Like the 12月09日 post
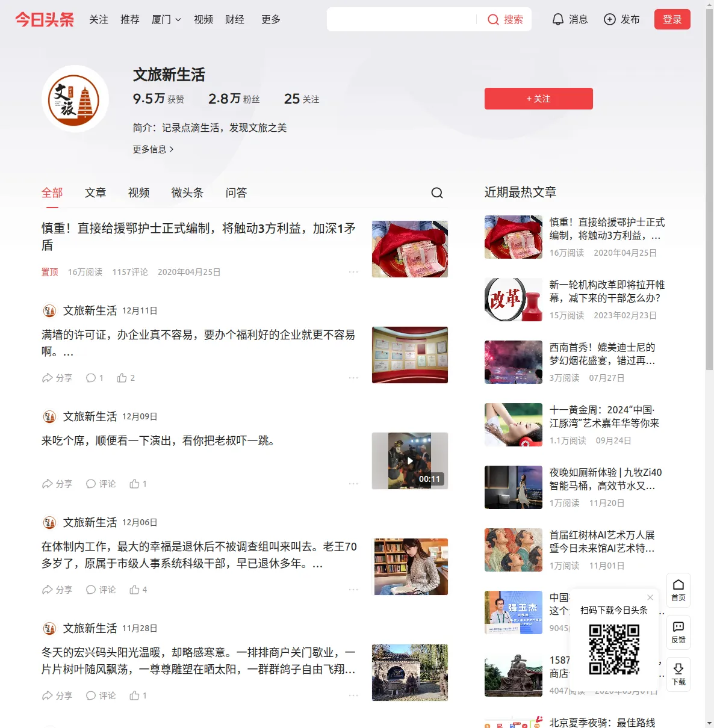This screenshot has height=728, width=714. 138,484
